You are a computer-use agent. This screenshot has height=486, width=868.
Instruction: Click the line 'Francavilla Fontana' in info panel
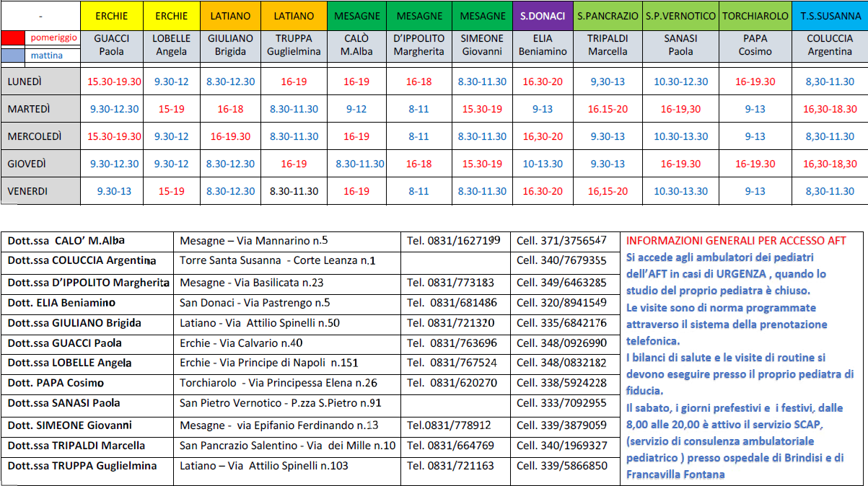675,474
